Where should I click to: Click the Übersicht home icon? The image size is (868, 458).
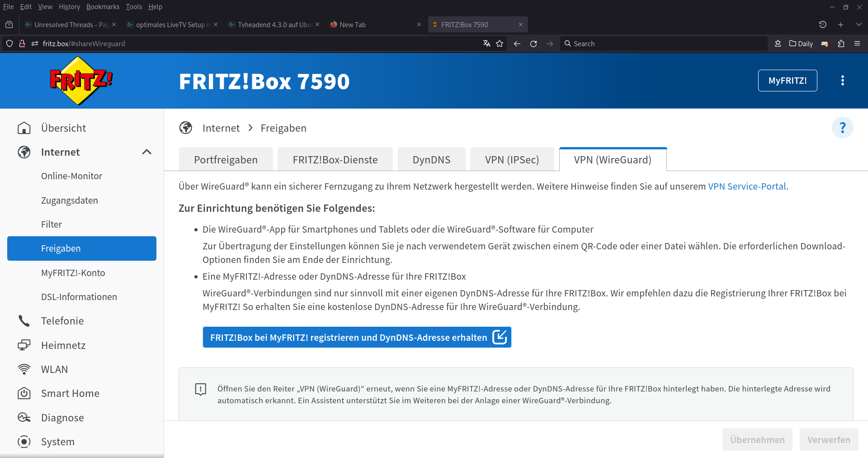[24, 128]
